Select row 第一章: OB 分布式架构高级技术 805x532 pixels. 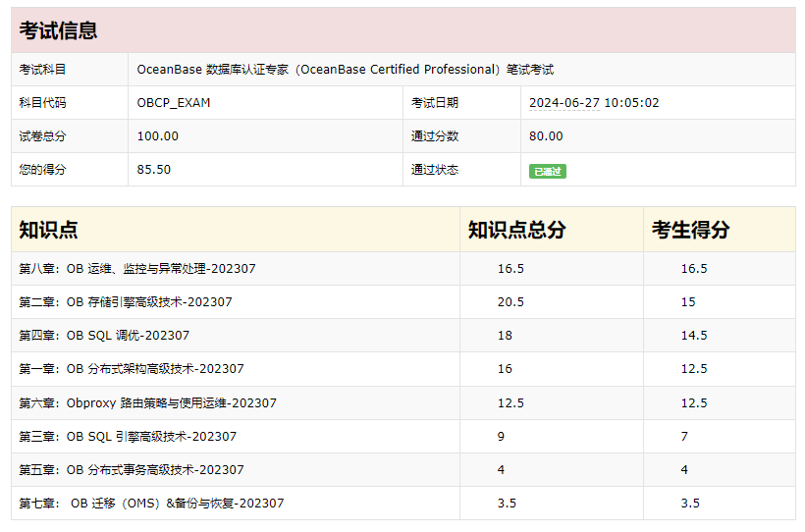tap(403, 369)
